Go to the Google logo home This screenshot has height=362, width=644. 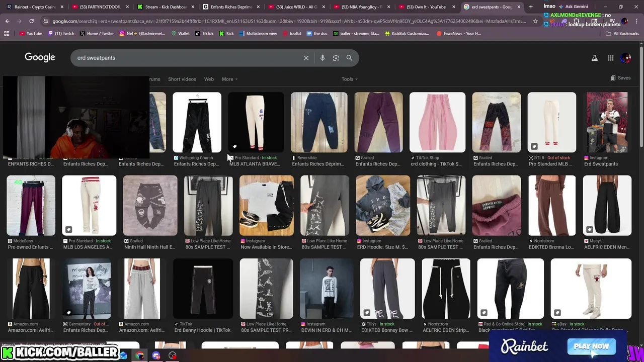point(40,57)
